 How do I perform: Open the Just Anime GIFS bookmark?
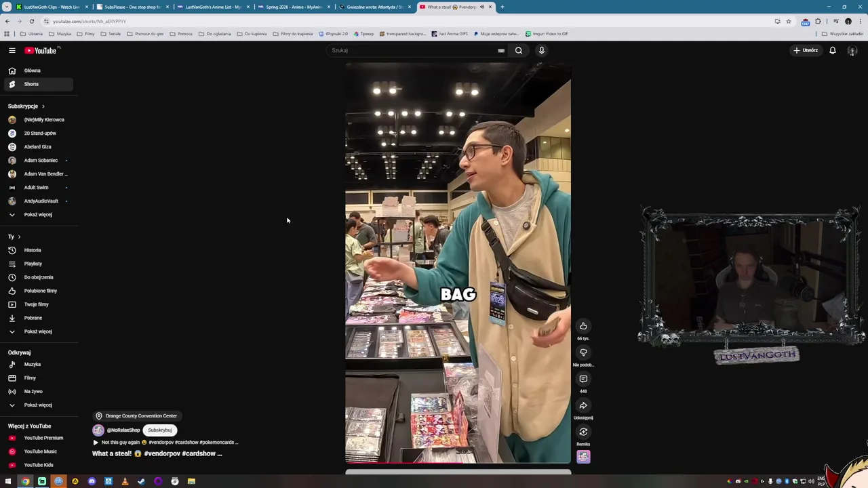pos(450,34)
